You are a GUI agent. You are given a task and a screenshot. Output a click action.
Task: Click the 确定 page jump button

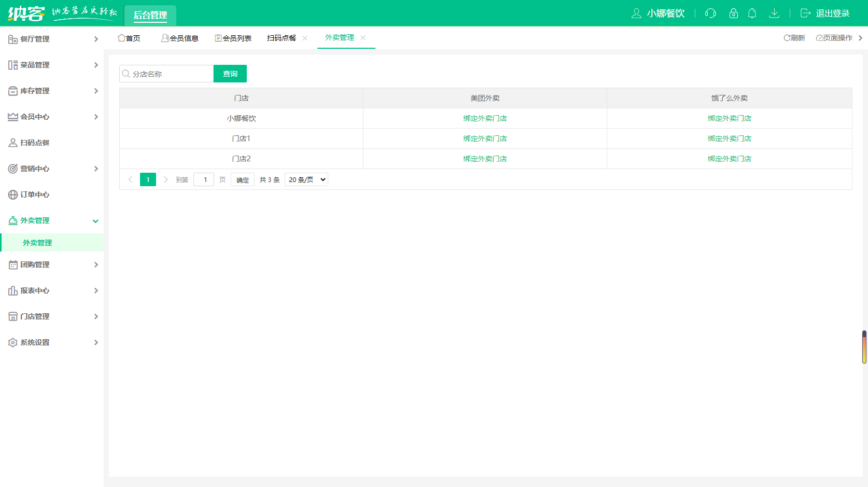pos(242,180)
